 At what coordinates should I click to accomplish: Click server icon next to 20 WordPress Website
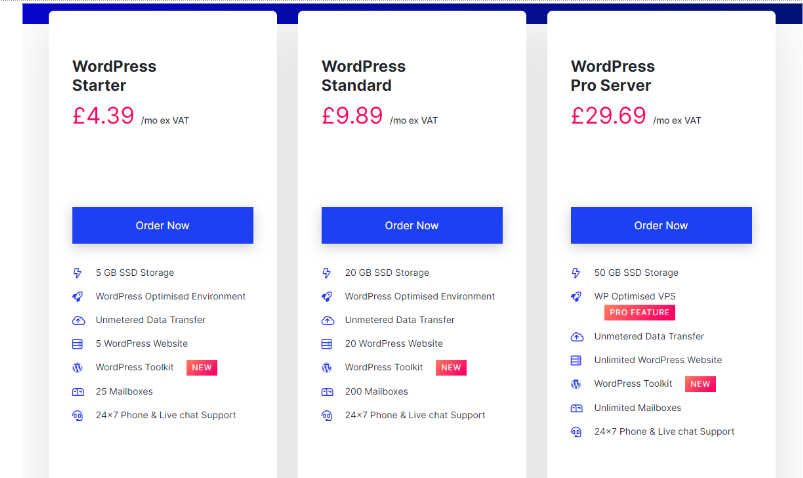click(x=327, y=344)
